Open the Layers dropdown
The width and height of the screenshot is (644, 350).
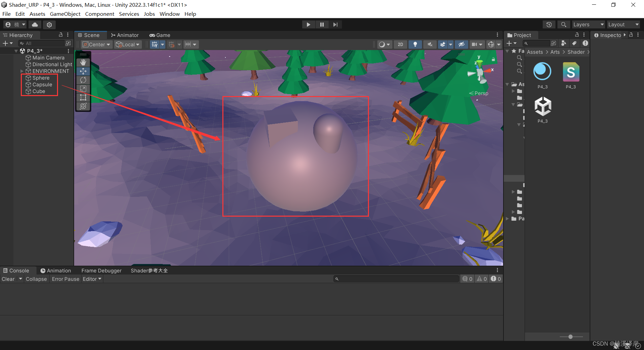click(589, 25)
